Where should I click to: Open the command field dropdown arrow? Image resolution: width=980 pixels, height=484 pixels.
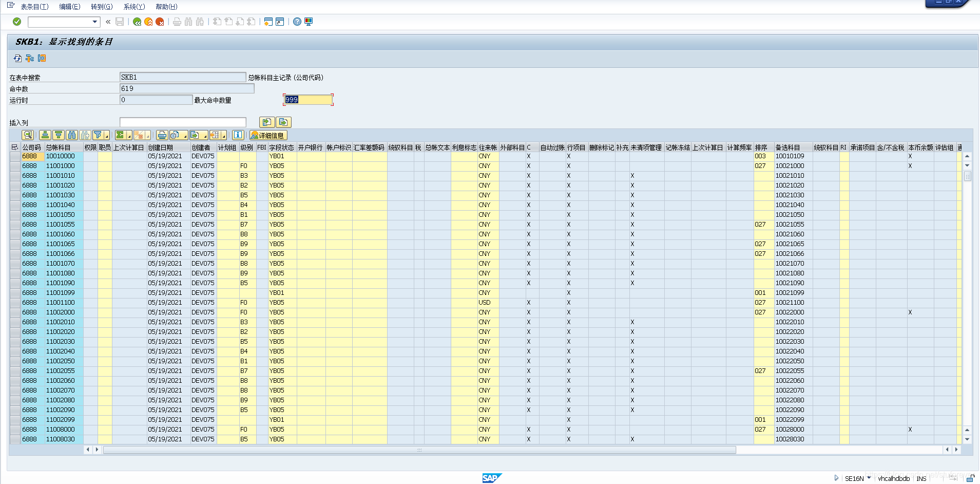tap(94, 22)
